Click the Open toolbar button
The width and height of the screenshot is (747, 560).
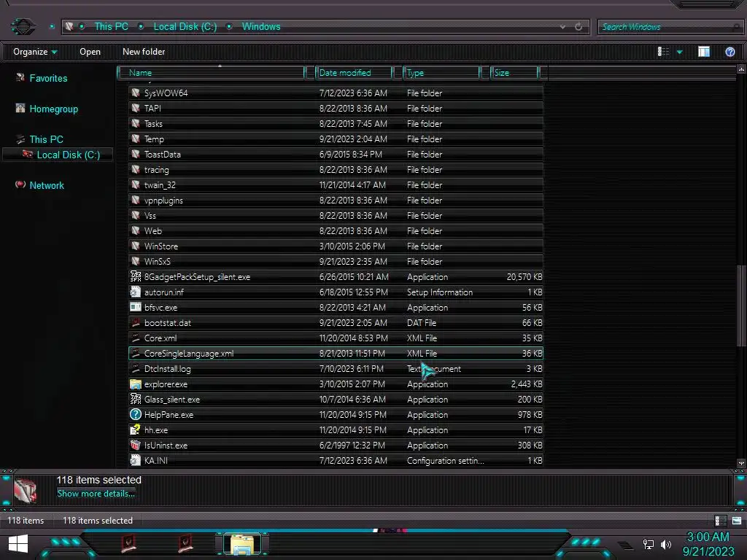click(90, 52)
